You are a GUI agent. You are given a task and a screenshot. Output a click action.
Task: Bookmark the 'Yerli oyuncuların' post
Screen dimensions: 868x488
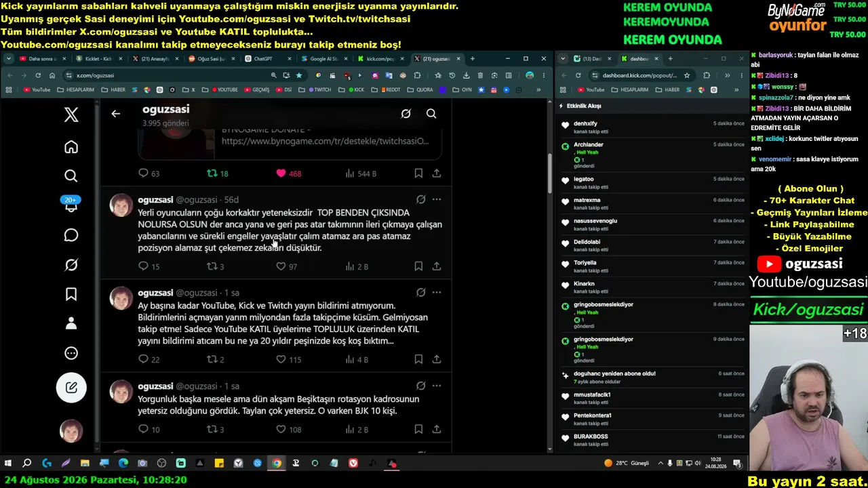418,266
